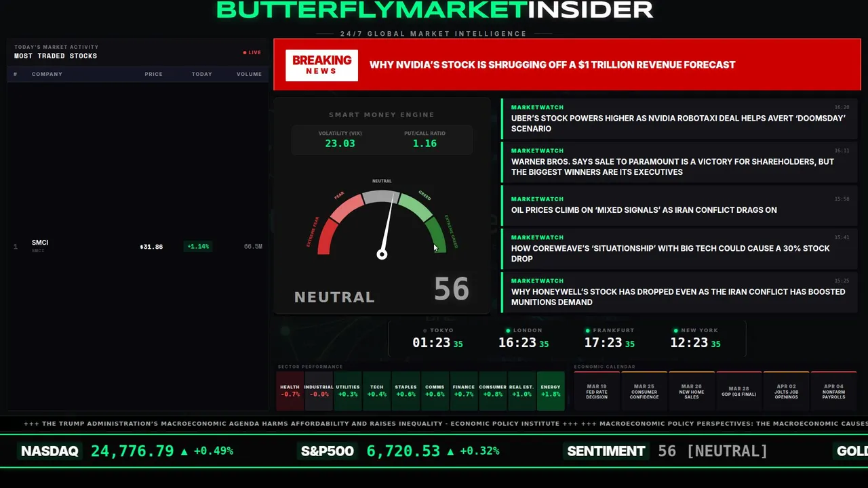Sort table by Price column header
Image resolution: width=868 pixels, height=488 pixels.
tap(153, 74)
